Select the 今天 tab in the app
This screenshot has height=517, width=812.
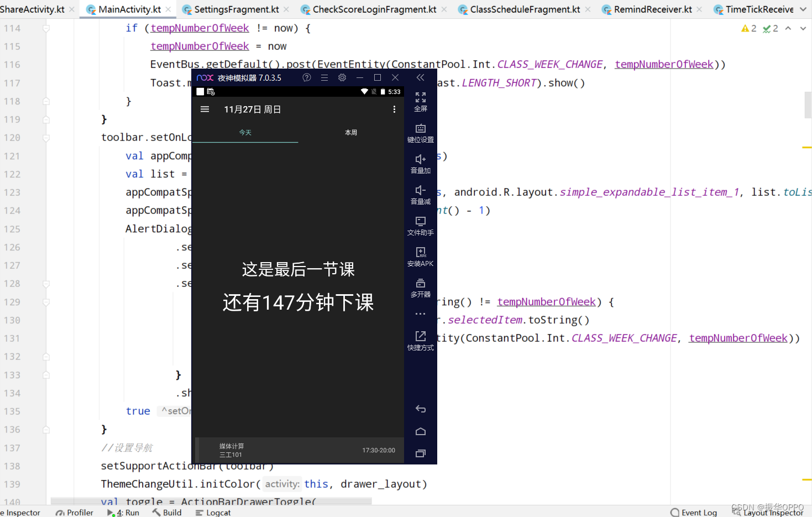point(245,133)
